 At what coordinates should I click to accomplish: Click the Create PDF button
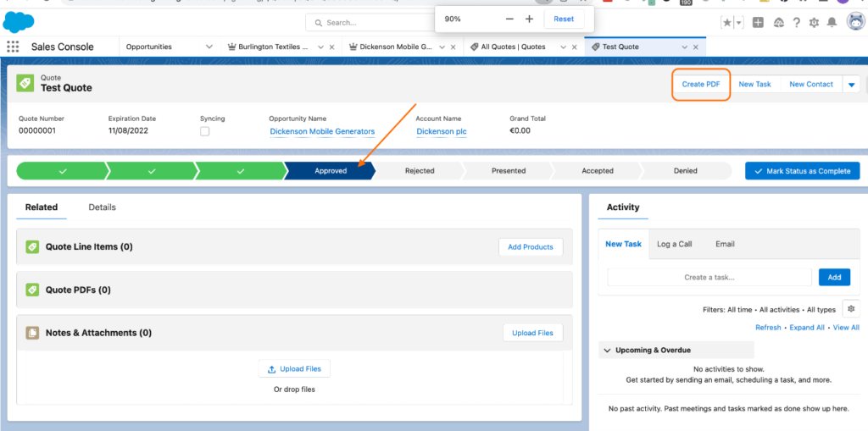click(x=701, y=84)
